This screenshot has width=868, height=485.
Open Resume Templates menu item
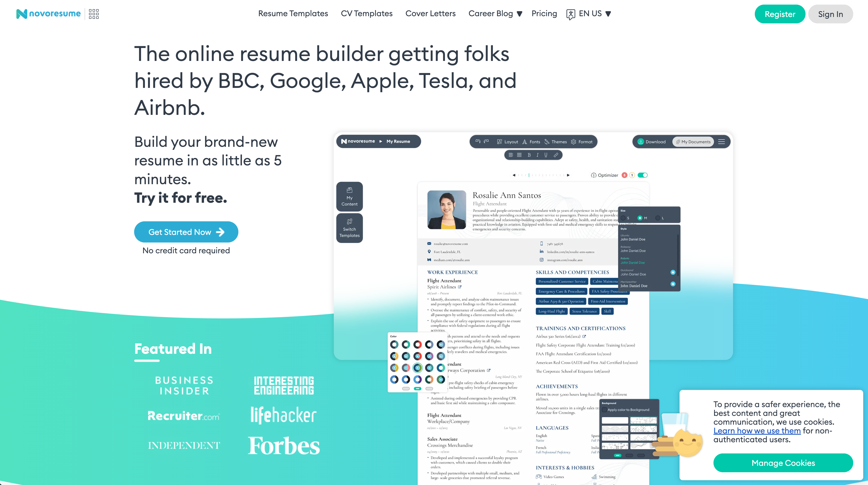(293, 14)
